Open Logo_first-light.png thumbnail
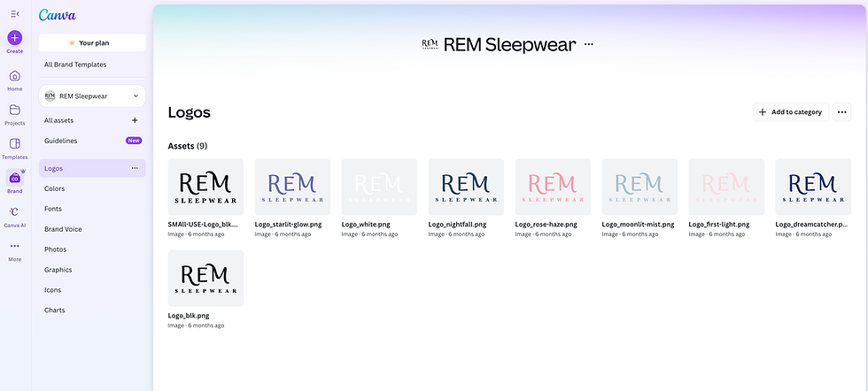This screenshot has width=868, height=391. tap(726, 187)
